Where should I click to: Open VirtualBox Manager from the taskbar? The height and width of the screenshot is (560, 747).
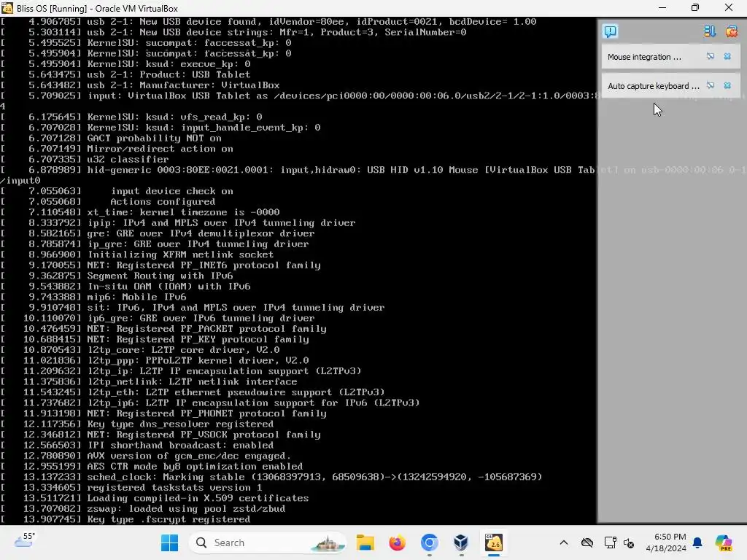pos(461,542)
